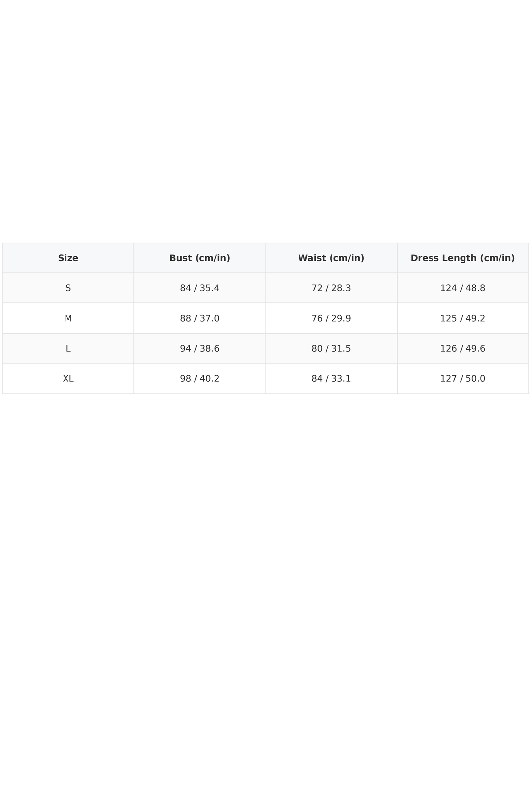Select the size M row label
Screen dimensions: 532x798
[x=68, y=319]
